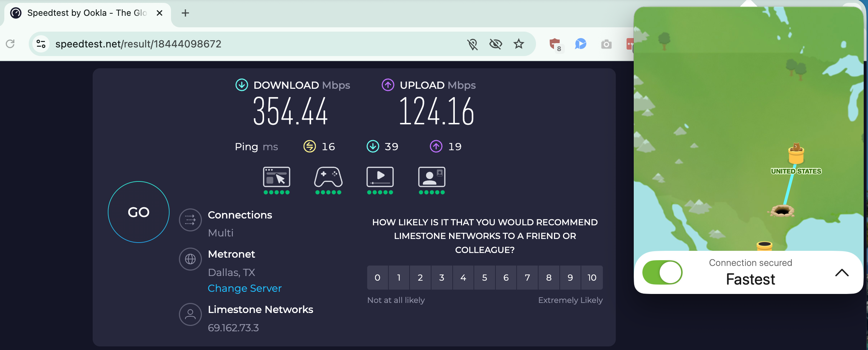Open a new browser tab

coord(185,13)
